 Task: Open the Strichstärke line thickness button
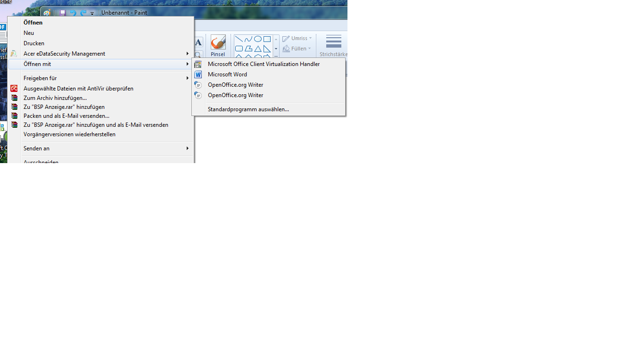tap(333, 46)
